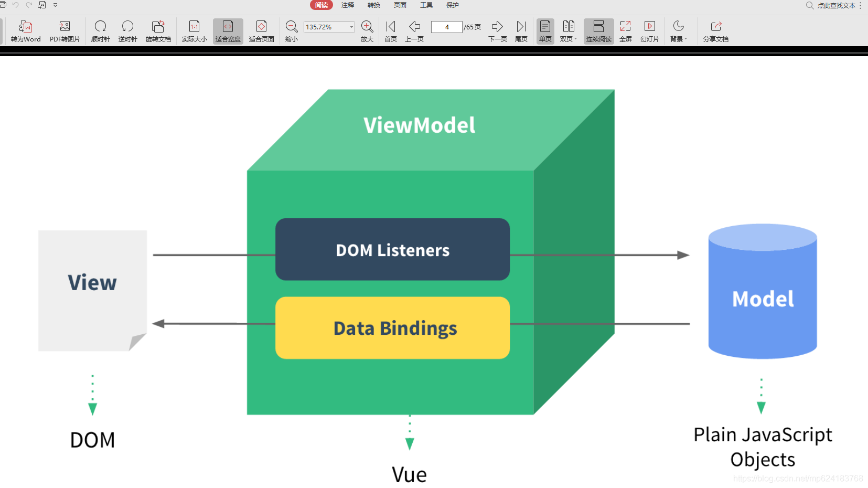Set view to 实际大小 actual size

pos(195,31)
